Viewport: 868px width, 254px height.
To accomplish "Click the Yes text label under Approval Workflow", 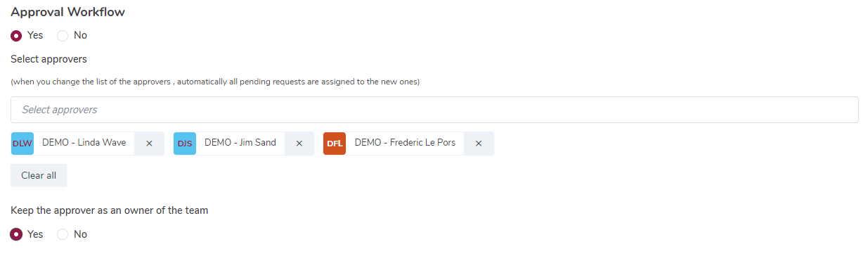I will coord(35,35).
